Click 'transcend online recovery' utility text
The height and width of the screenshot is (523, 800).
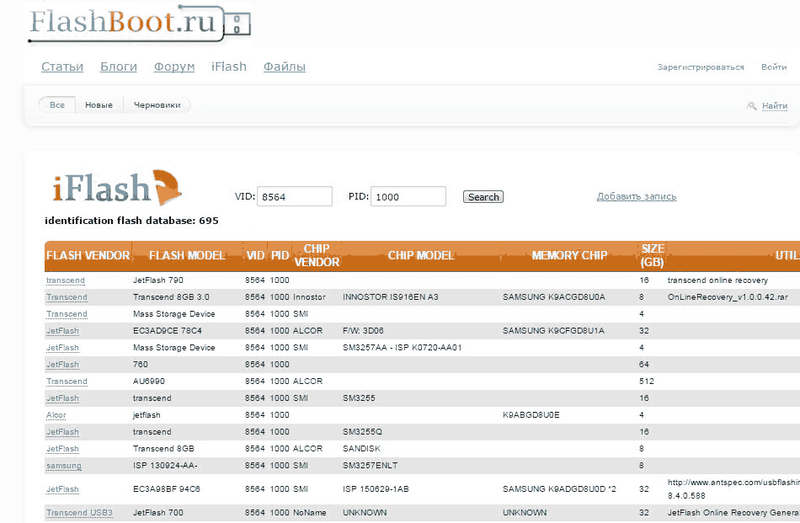tap(717, 280)
